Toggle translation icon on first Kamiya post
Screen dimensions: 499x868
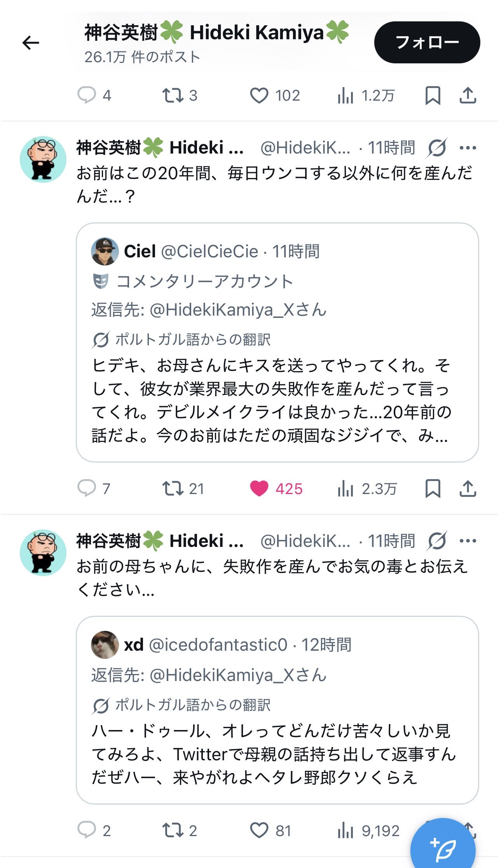[x=437, y=148]
